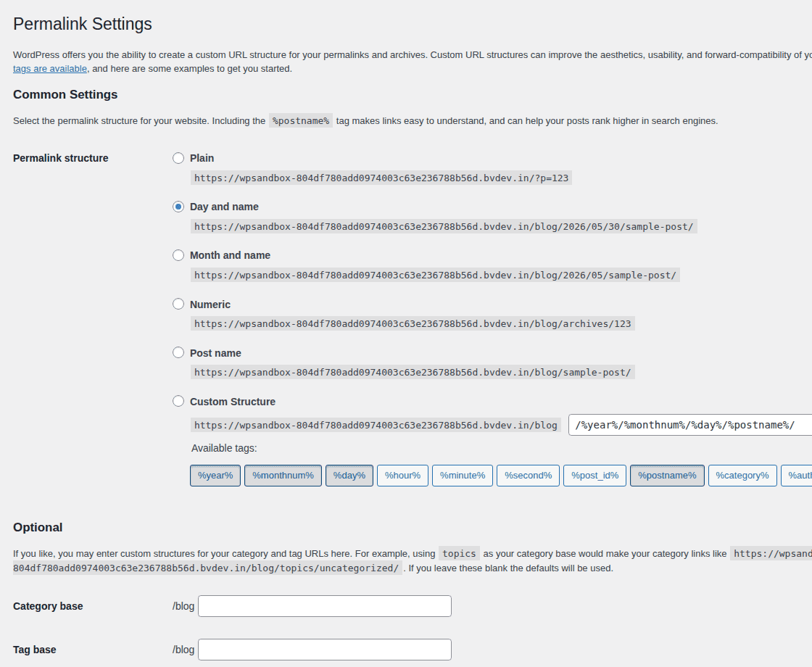
Task: Click the %monthnum% tag button
Action: pos(283,476)
